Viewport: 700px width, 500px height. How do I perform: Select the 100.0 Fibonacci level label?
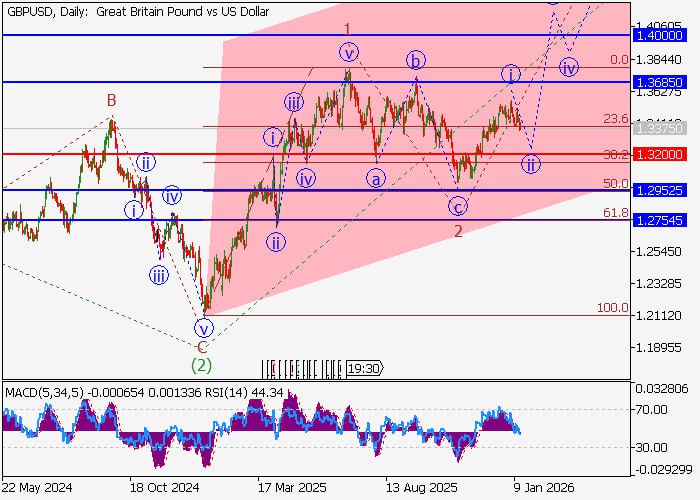(612, 308)
